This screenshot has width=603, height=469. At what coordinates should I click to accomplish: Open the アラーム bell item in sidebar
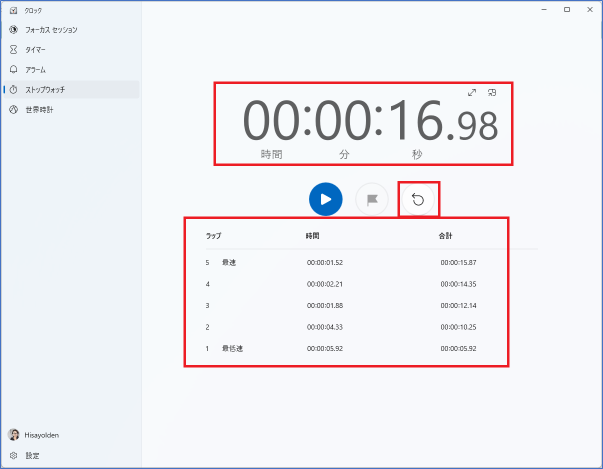(35, 69)
